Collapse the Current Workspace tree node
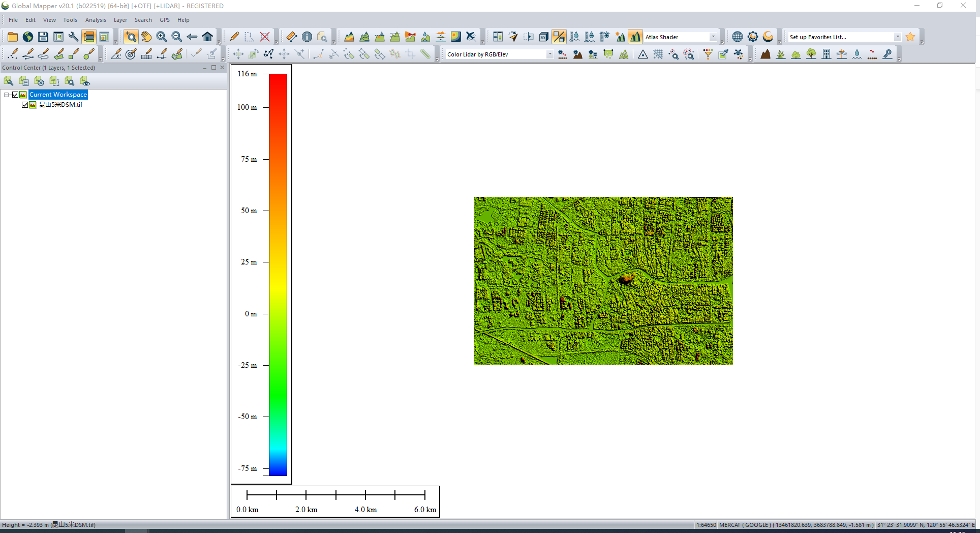 [x=7, y=95]
